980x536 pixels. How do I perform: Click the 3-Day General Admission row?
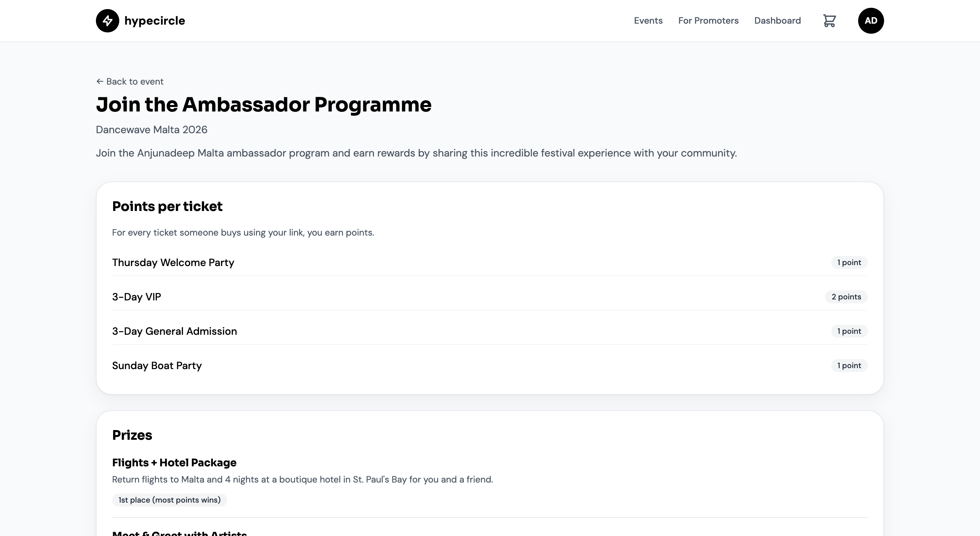pyautogui.click(x=490, y=331)
